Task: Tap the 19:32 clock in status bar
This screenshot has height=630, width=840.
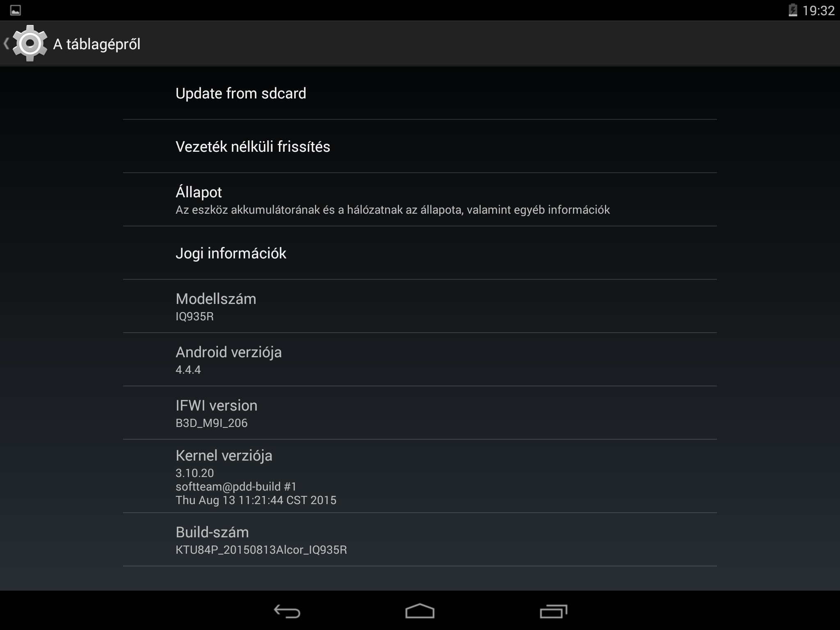Action: coord(818,10)
